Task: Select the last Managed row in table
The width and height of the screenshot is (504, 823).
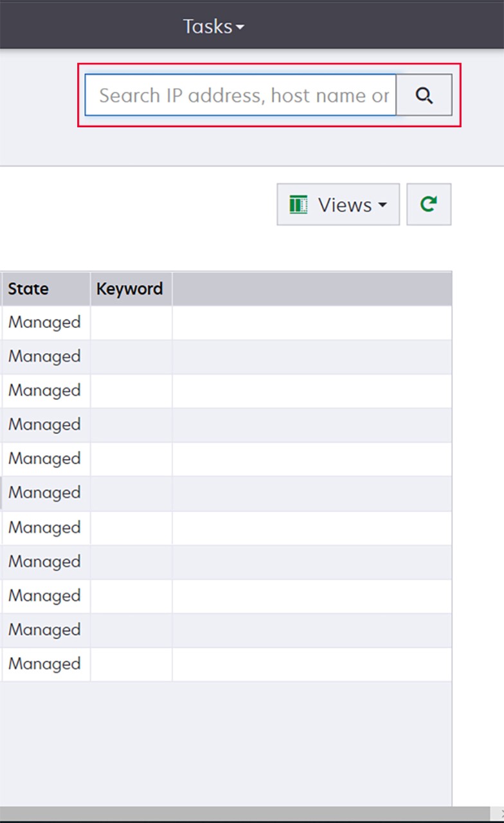Action: [44, 664]
